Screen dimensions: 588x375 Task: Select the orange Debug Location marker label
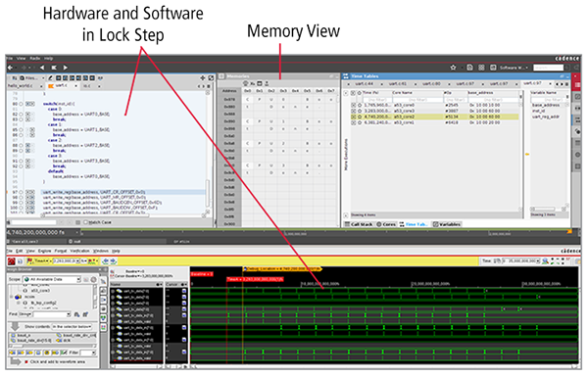(x=282, y=269)
